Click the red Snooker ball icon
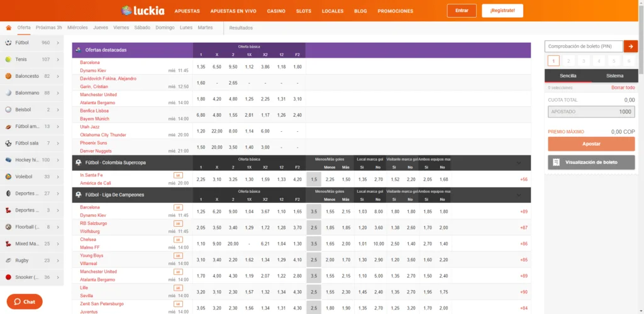 8,277
